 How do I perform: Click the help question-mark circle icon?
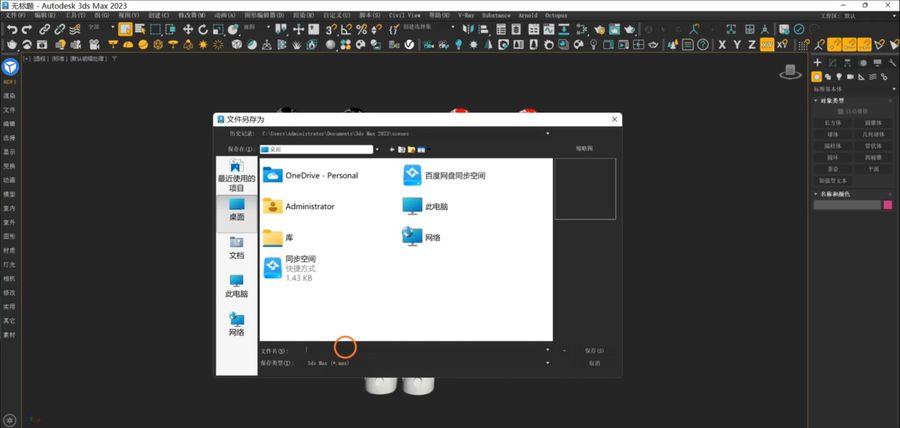tap(703, 44)
